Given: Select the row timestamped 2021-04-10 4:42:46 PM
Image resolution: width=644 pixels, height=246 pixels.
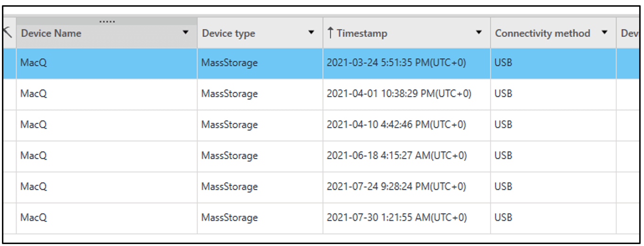Looking at the screenshot, I should (x=321, y=125).
